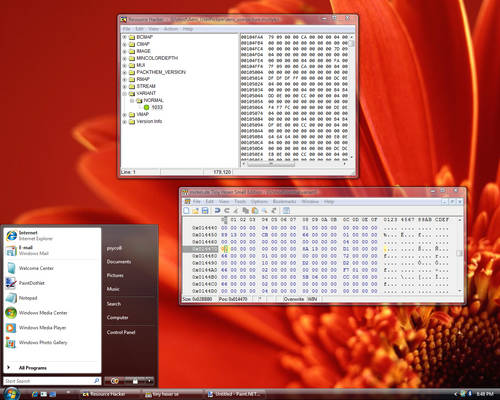The height and width of the screenshot is (400, 500).
Task: Open Resource Hacker's Action menu
Action: (x=171, y=29)
